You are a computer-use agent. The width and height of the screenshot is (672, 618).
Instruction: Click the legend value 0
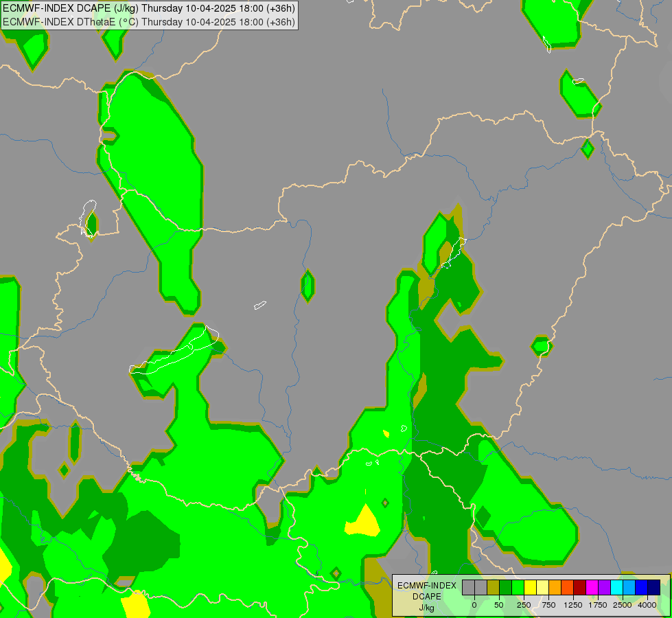click(474, 605)
